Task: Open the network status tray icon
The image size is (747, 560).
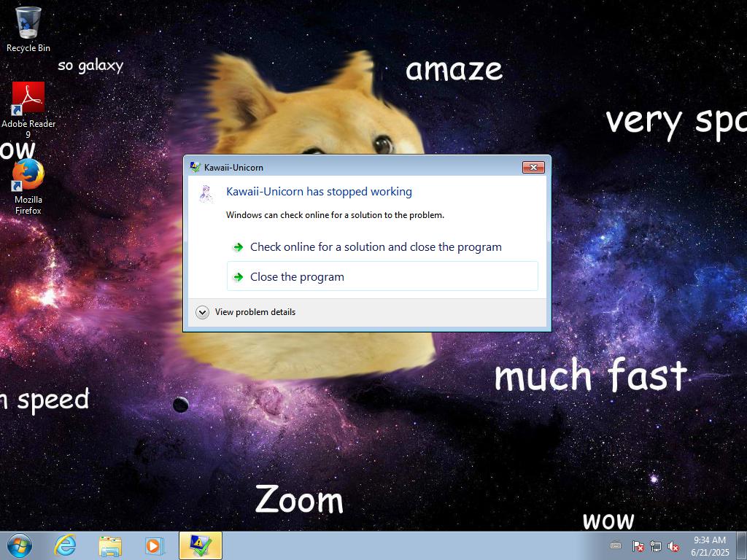Action: tap(656, 546)
